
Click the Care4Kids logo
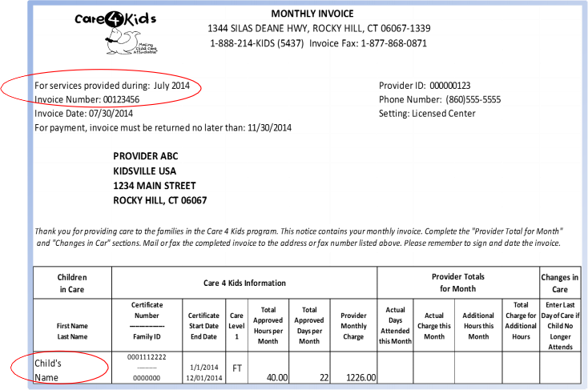[115, 33]
